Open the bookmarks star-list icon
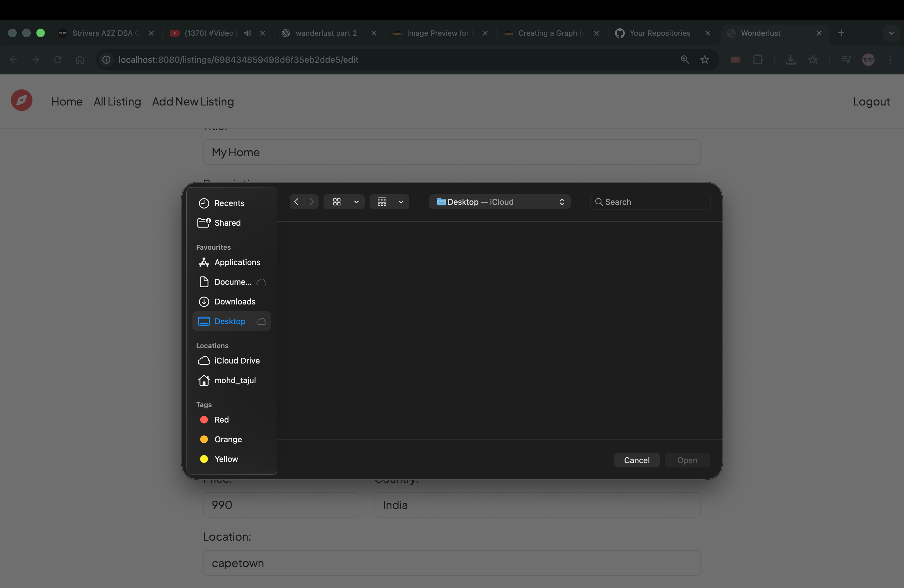This screenshot has width=904, height=588. coord(813,60)
